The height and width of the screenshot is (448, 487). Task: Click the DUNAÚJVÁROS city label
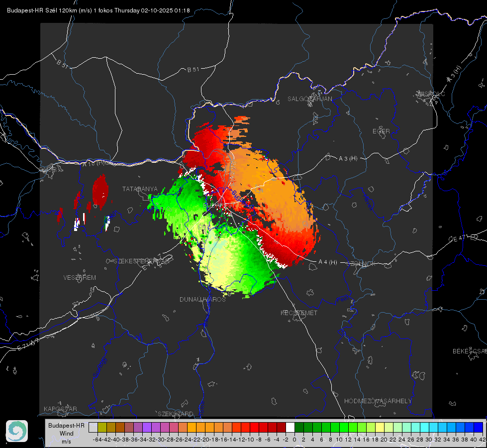(x=202, y=299)
